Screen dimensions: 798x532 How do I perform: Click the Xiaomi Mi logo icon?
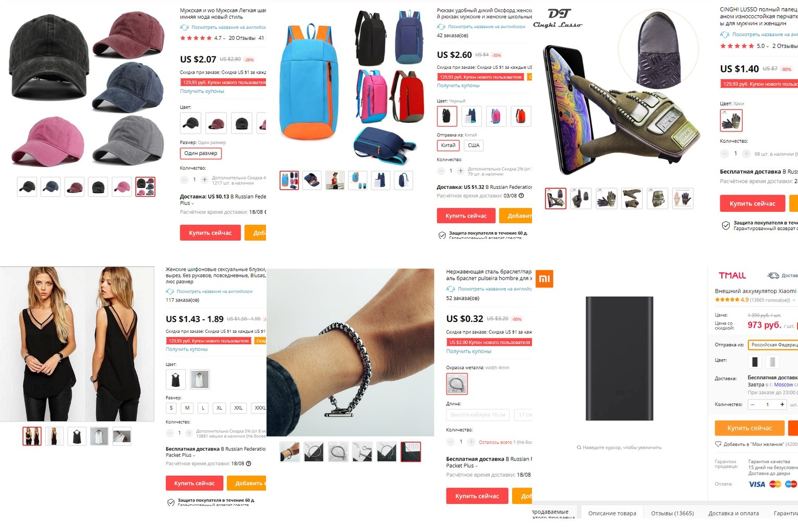(x=545, y=279)
